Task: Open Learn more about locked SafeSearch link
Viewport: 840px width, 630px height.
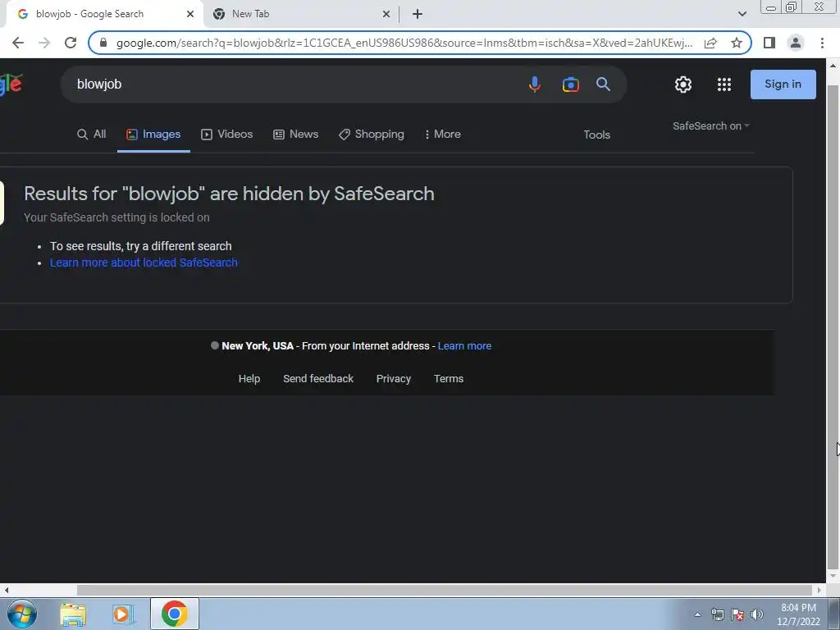Action: (144, 262)
